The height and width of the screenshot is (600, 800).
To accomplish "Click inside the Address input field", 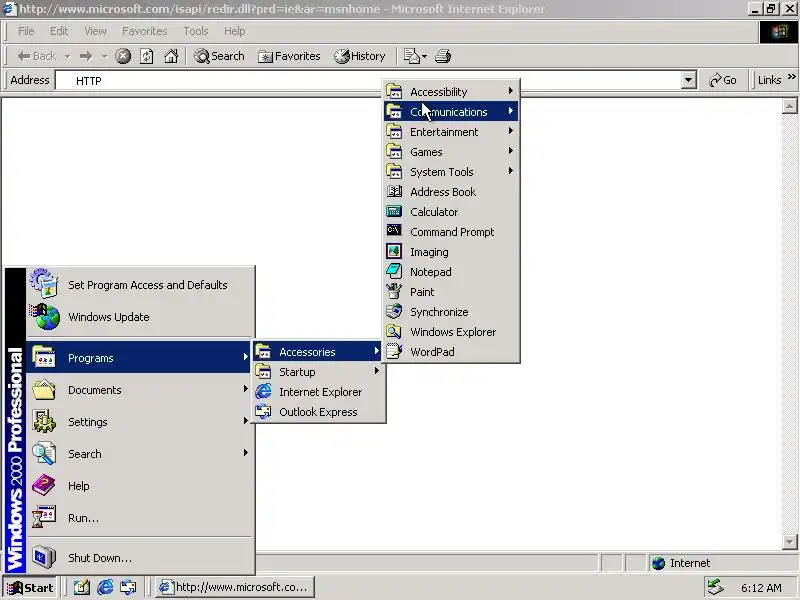I will click(368, 81).
